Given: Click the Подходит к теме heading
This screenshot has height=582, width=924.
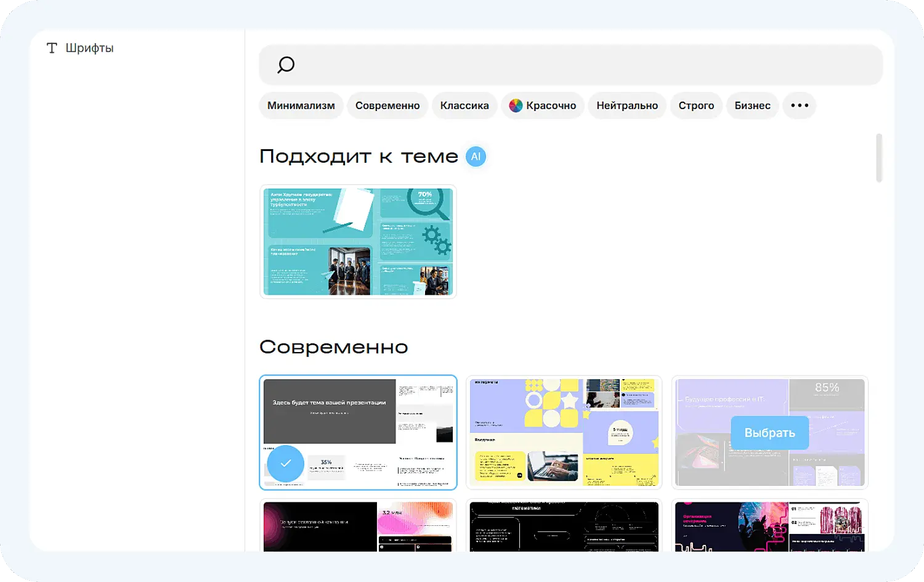Looking at the screenshot, I should [359, 157].
